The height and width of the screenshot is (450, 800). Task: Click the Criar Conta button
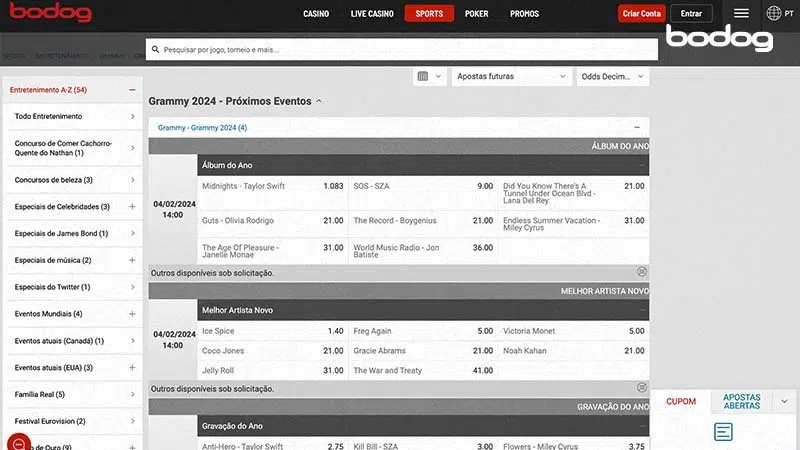(641, 13)
